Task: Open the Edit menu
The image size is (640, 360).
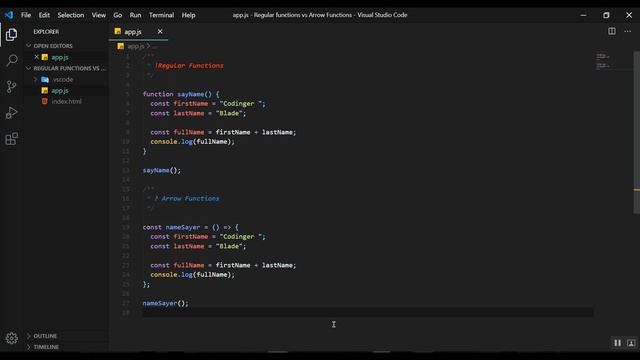Action: 44,15
